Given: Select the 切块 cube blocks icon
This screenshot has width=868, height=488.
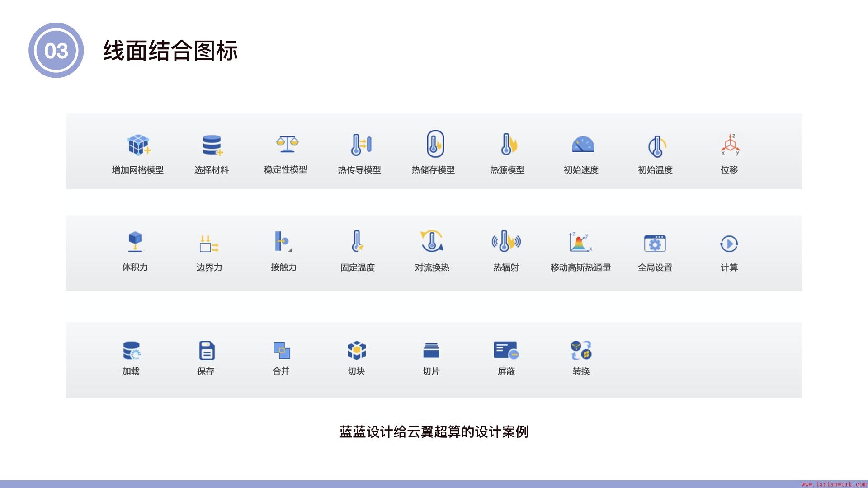Looking at the screenshot, I should (x=356, y=350).
